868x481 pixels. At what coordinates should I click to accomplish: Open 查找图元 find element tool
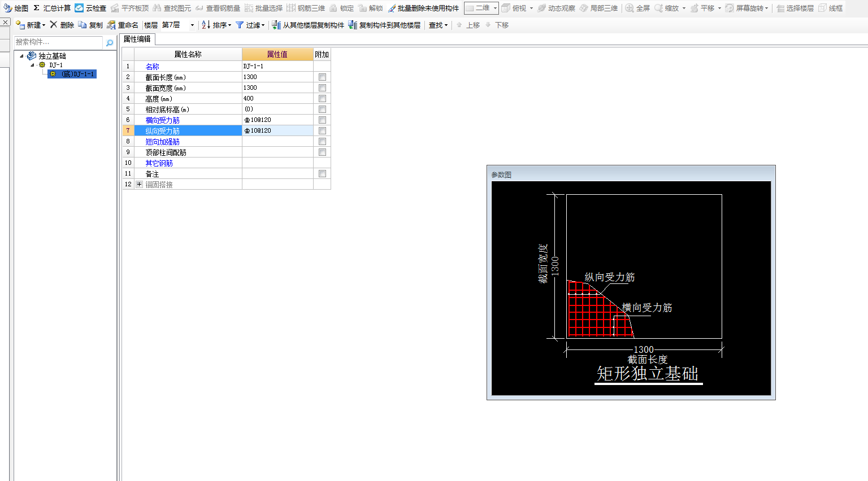click(x=172, y=8)
